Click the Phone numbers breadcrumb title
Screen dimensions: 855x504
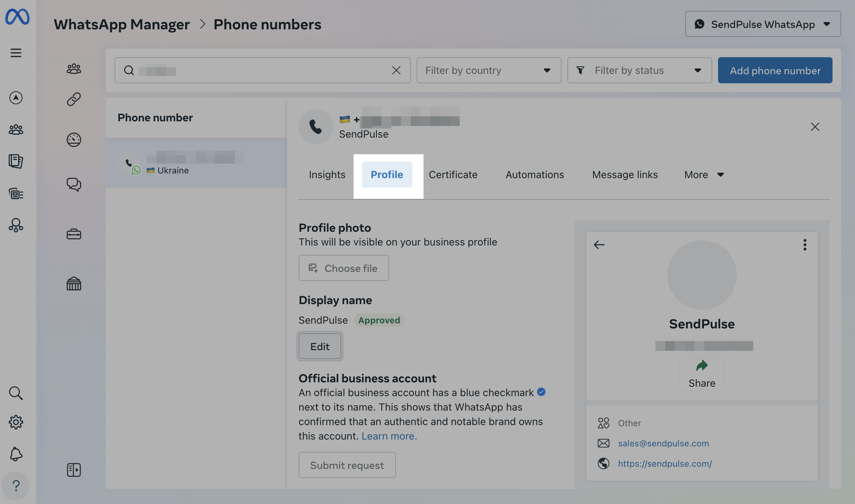pos(267,25)
